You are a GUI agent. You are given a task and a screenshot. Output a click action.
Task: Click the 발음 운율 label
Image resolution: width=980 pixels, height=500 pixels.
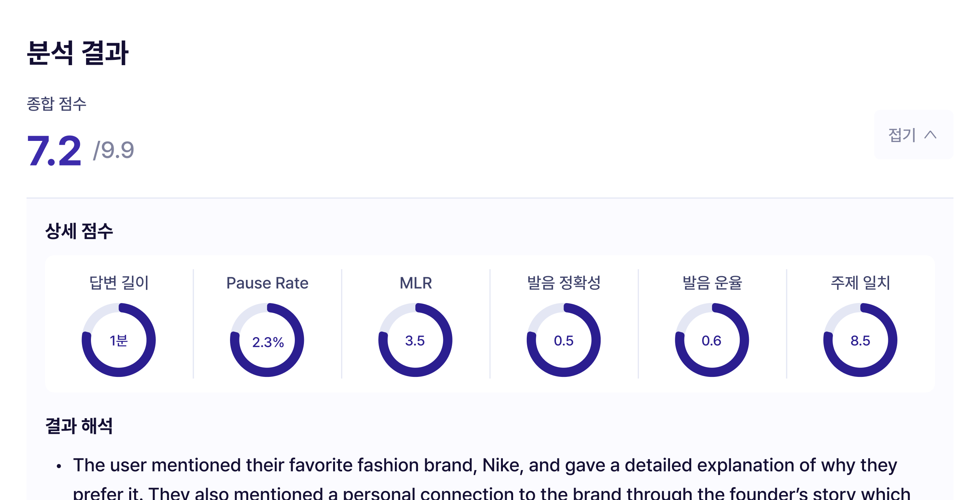pyautogui.click(x=712, y=283)
